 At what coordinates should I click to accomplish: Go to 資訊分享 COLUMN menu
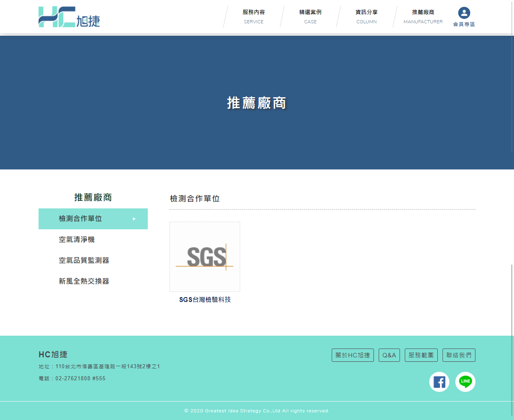coord(367,17)
